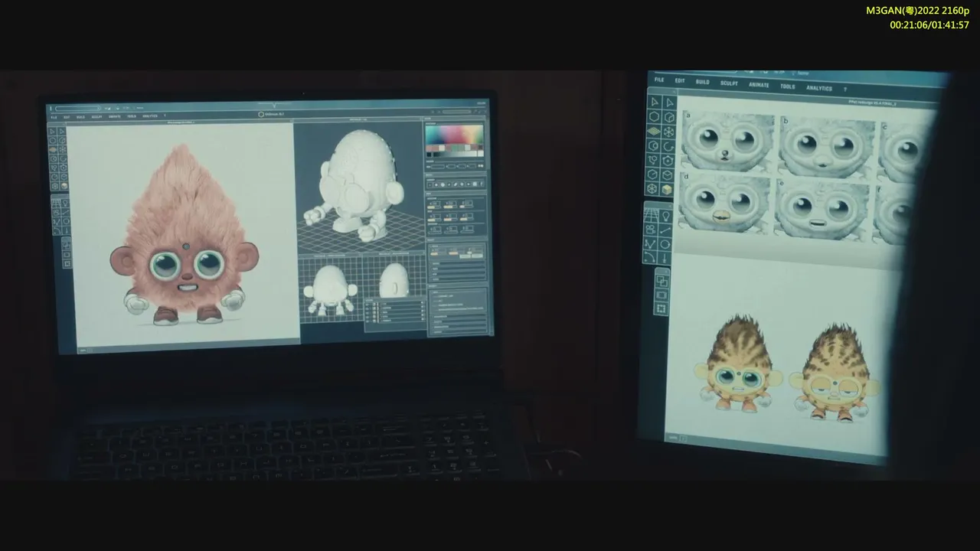Click the open-eyed striped character on right monitor

click(x=737, y=363)
